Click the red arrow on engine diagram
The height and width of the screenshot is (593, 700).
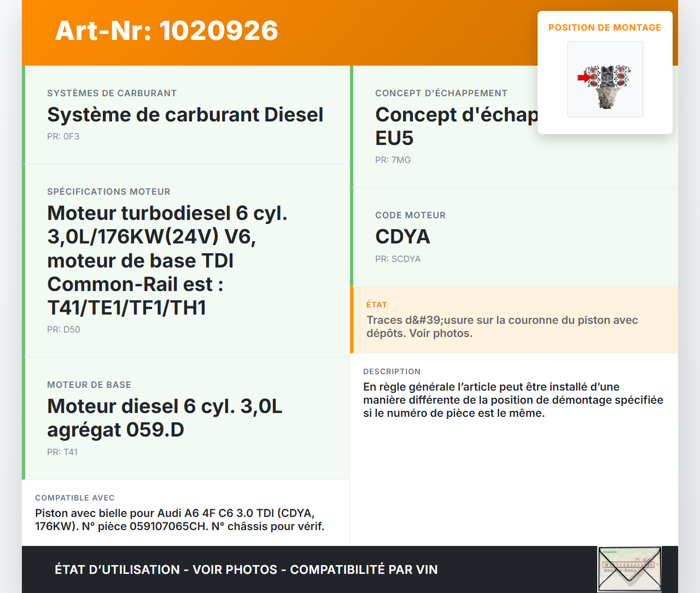[584, 78]
